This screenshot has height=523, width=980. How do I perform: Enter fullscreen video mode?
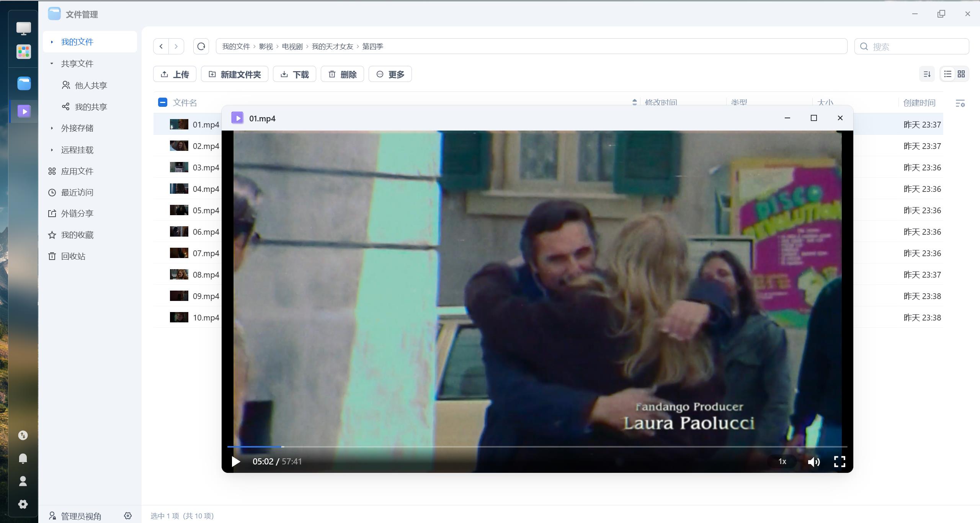[x=840, y=461]
